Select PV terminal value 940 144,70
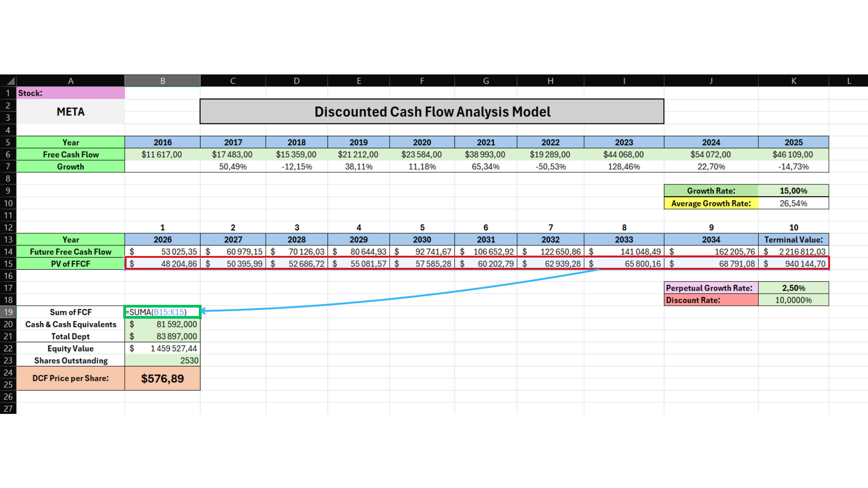The image size is (868, 488). 794,264
